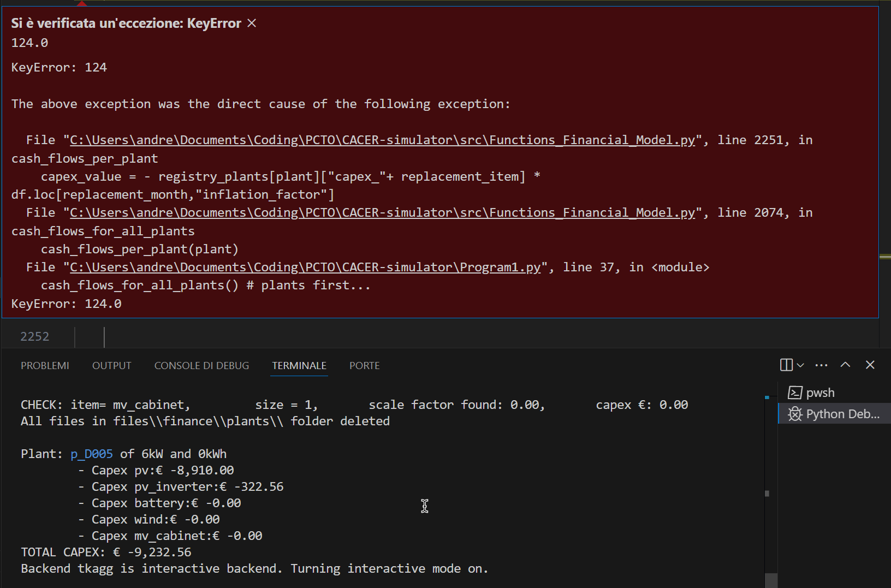Open Functions_Financial_Model.py link at line 2074
The image size is (891, 588).
point(382,213)
